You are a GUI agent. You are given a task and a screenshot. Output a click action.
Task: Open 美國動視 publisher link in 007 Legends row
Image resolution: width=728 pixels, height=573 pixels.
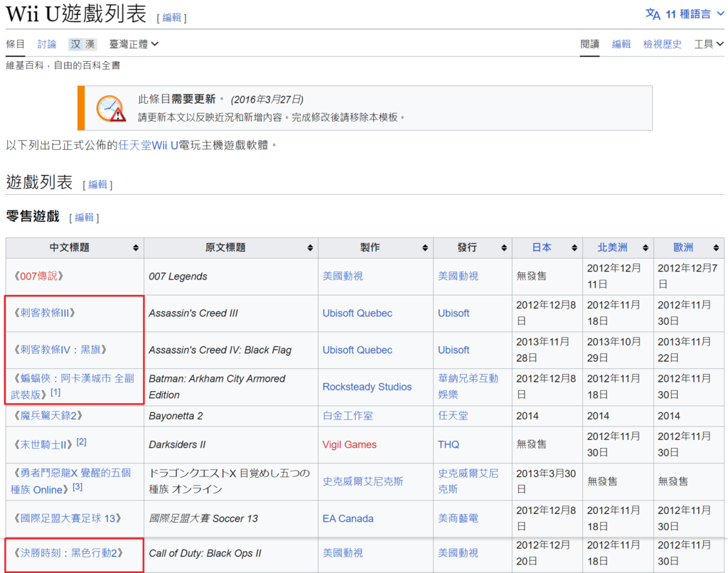point(458,277)
